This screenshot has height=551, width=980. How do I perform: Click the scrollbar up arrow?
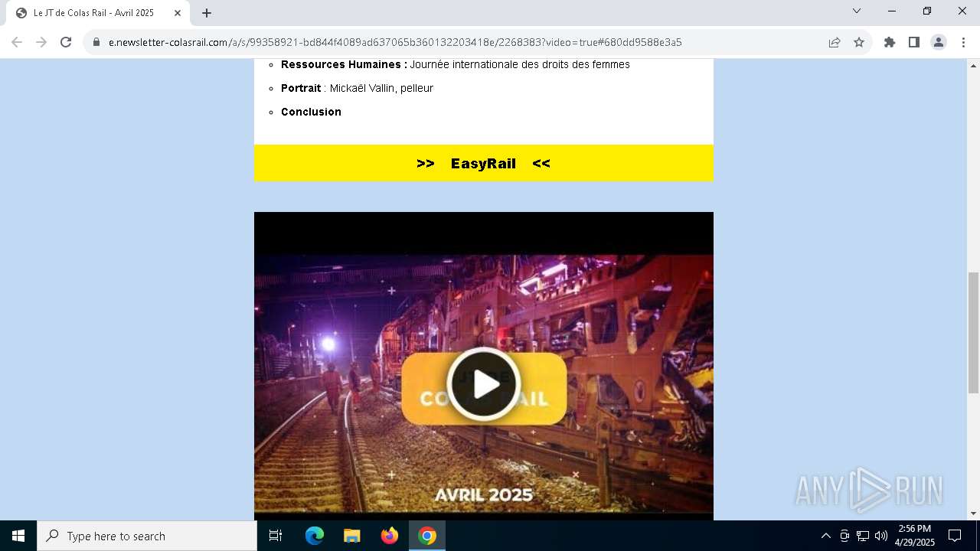(x=974, y=65)
